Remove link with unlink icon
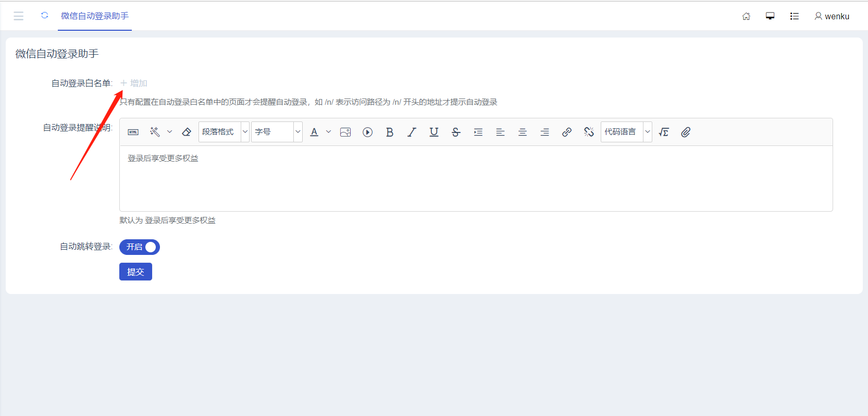The width and height of the screenshot is (868, 416). (589, 132)
